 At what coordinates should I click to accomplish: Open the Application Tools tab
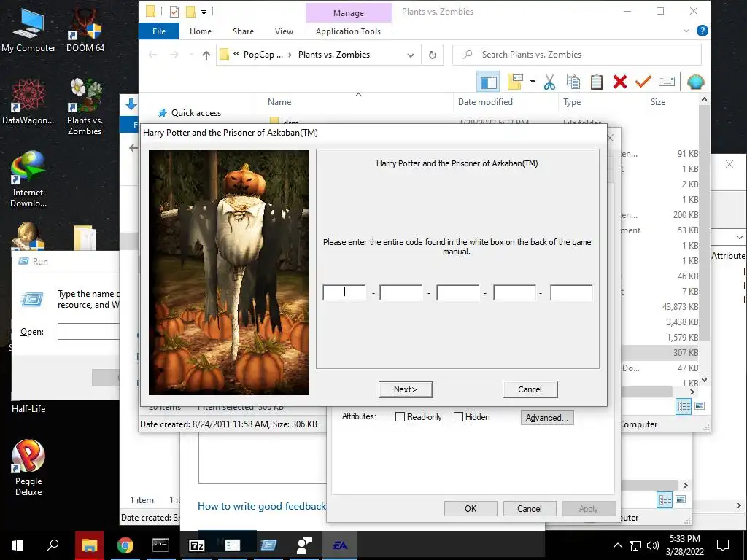[x=348, y=31]
